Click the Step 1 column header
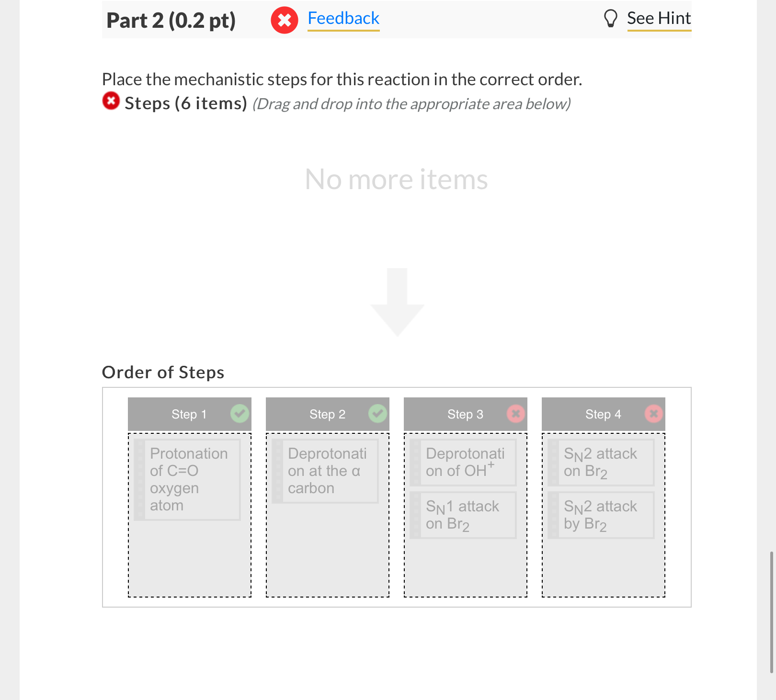This screenshot has height=700, width=776. [190, 414]
